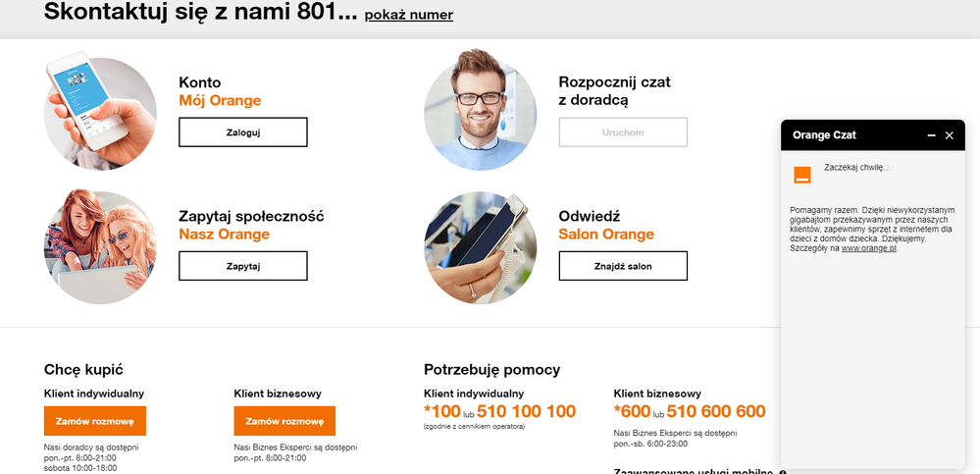Click the info icon beside Zaawansowane usługi mobilne
The image size is (980, 474).
783,471
